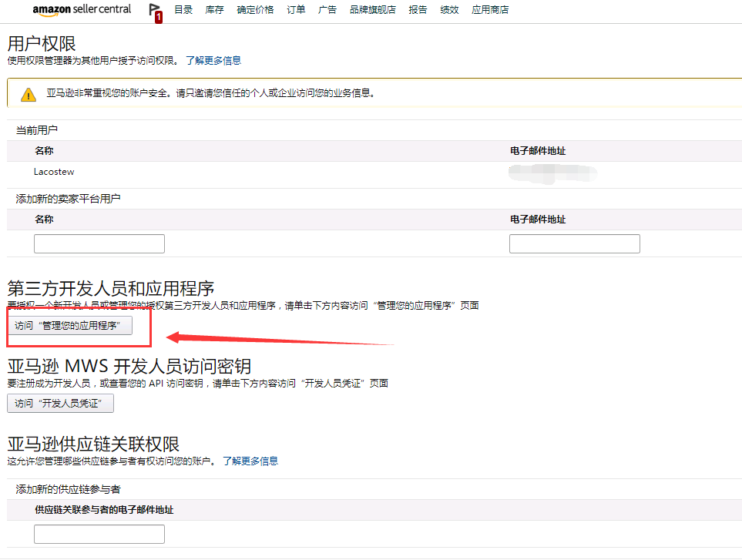This screenshot has width=742, height=560.
Task: Open the 品牌旗舰店 menu
Action: pyautogui.click(x=372, y=9)
